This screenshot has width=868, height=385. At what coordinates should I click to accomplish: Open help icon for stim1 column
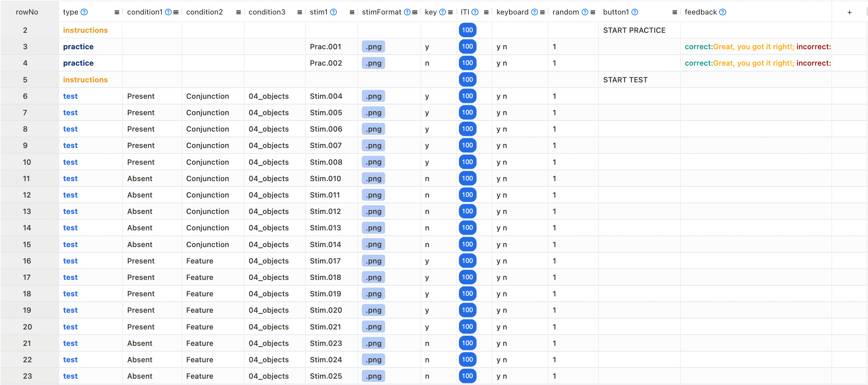click(333, 12)
